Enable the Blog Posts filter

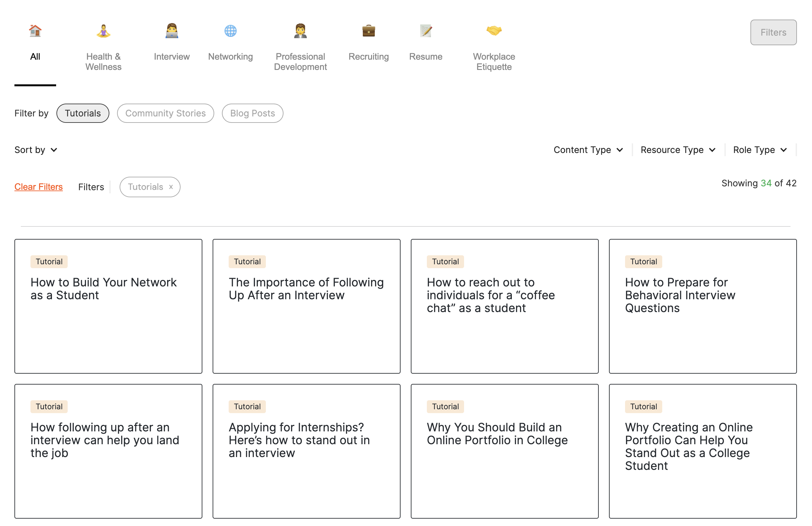point(252,113)
